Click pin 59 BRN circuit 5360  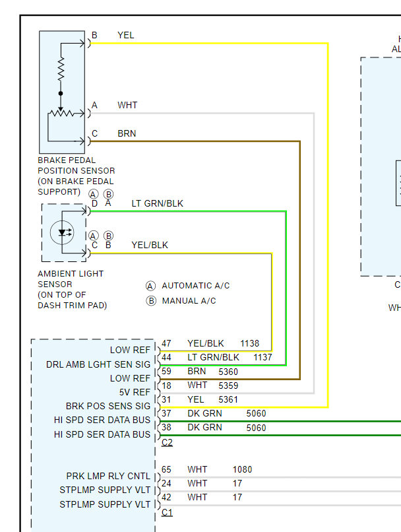tap(200, 371)
